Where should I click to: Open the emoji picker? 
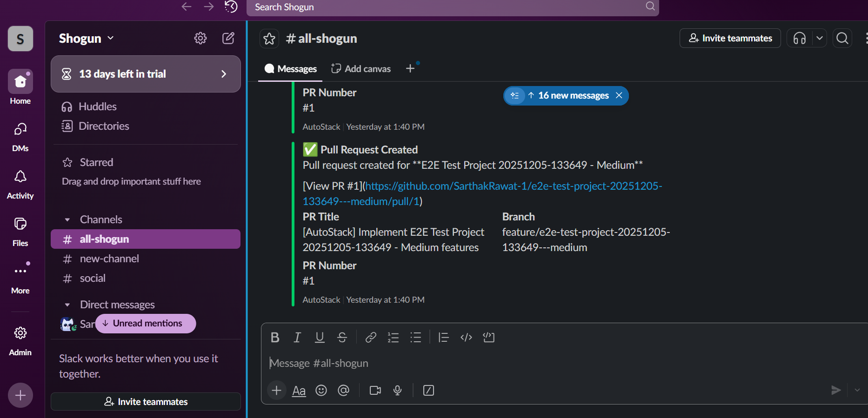pos(321,391)
